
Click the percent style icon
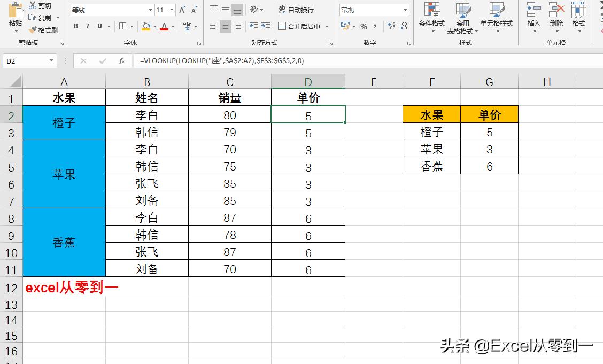(x=363, y=26)
